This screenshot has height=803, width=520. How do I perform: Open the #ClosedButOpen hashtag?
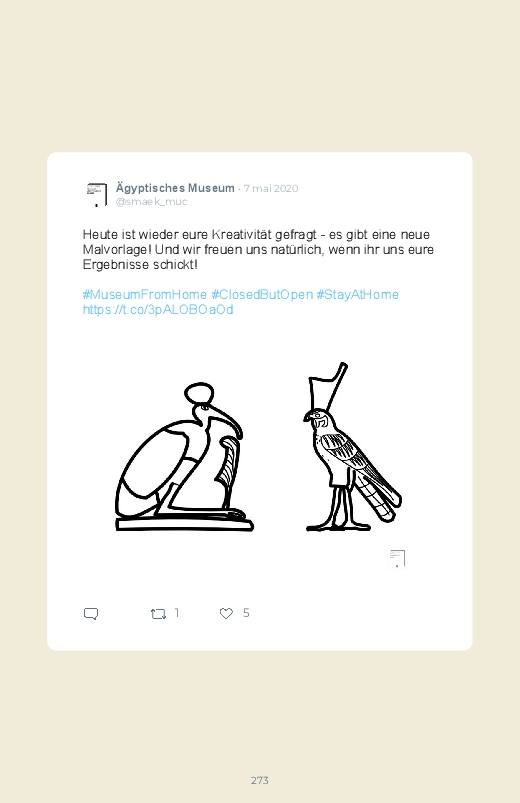click(262, 294)
